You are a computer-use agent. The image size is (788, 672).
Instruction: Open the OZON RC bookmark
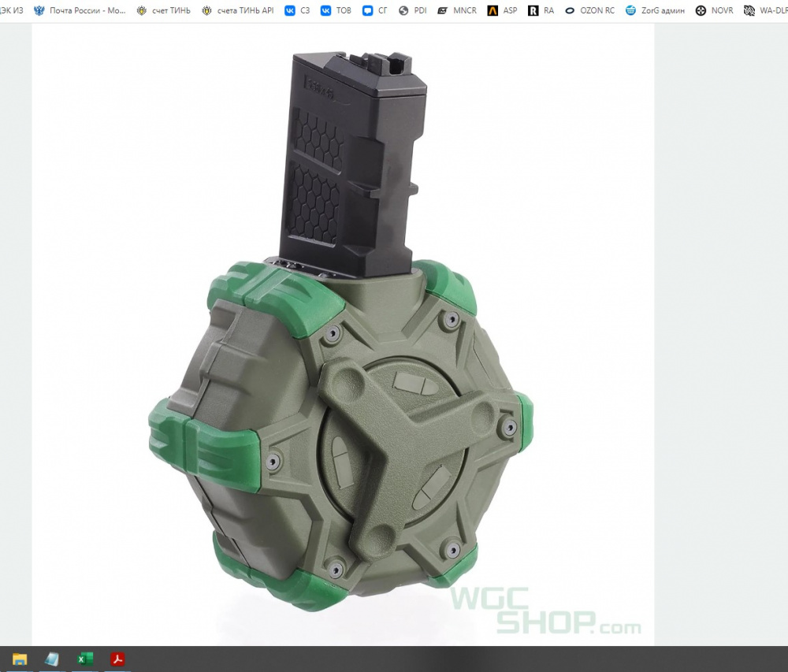tap(590, 11)
